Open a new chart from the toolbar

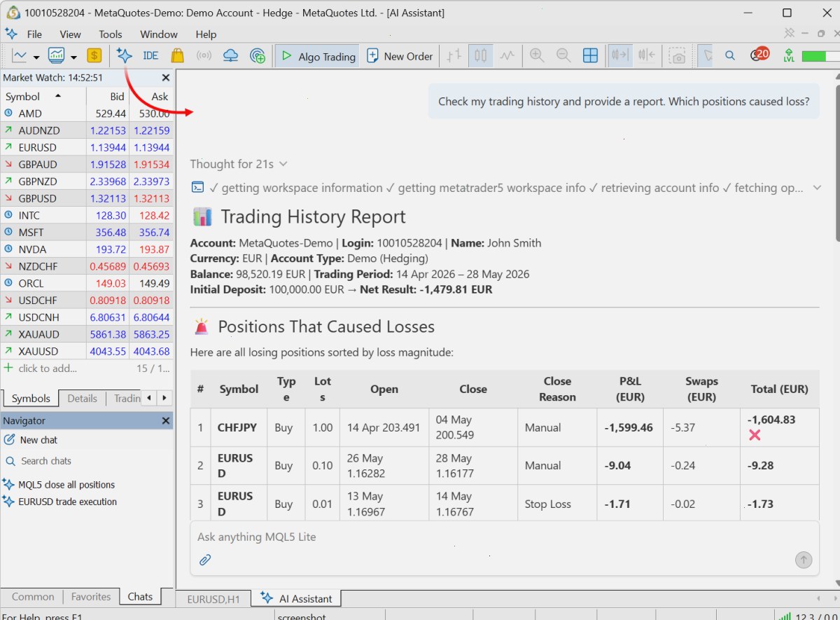pos(20,56)
